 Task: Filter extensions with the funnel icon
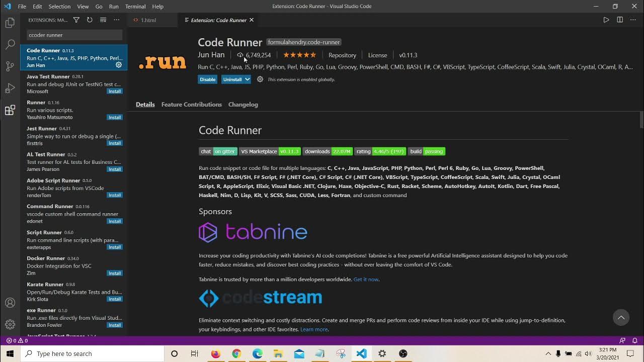[76, 20]
